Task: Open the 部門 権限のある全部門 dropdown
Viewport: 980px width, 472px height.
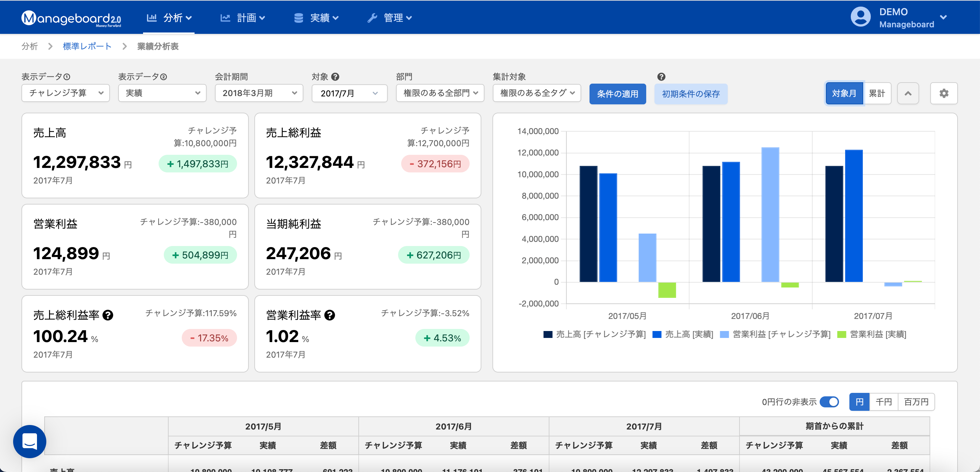Action: point(440,93)
